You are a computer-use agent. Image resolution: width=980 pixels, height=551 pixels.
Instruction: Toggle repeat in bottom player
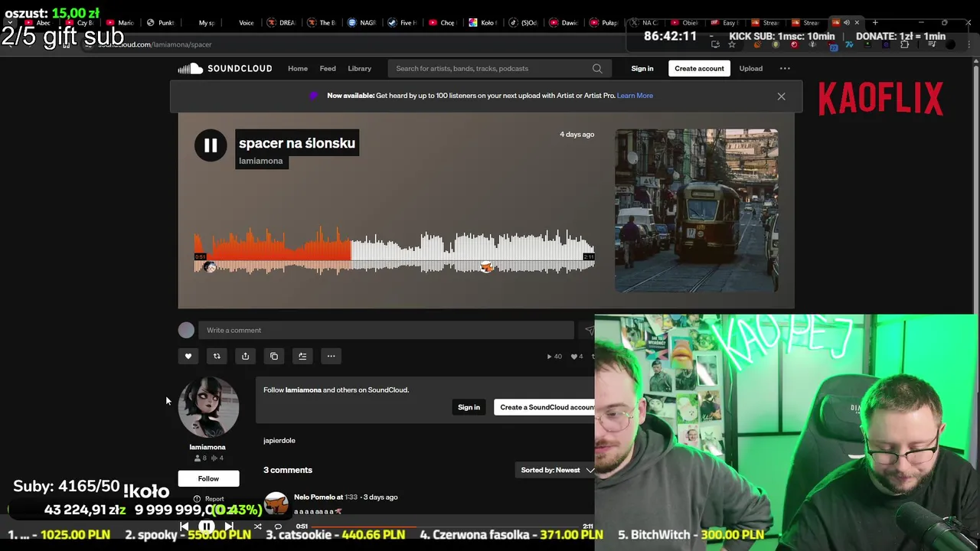(278, 527)
